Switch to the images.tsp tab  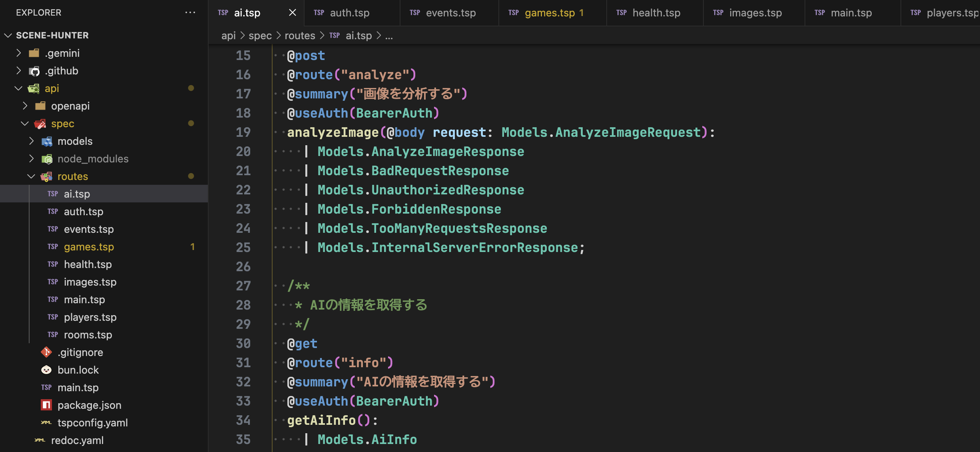point(754,13)
